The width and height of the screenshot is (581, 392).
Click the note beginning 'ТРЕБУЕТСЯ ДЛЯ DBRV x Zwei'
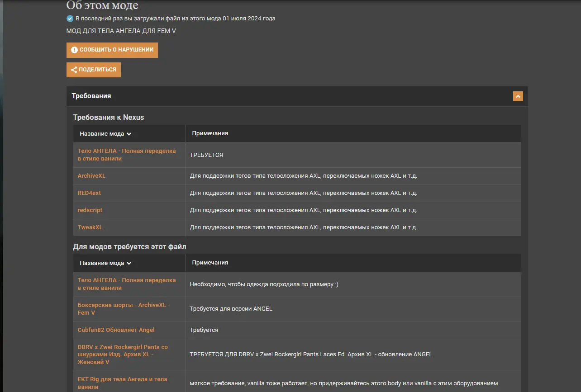coord(311,354)
